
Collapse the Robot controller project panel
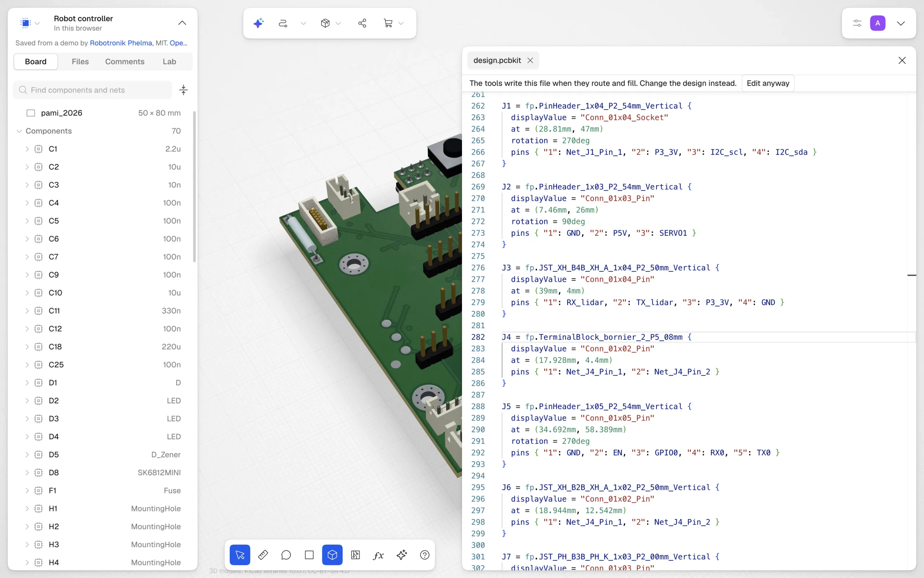(182, 23)
